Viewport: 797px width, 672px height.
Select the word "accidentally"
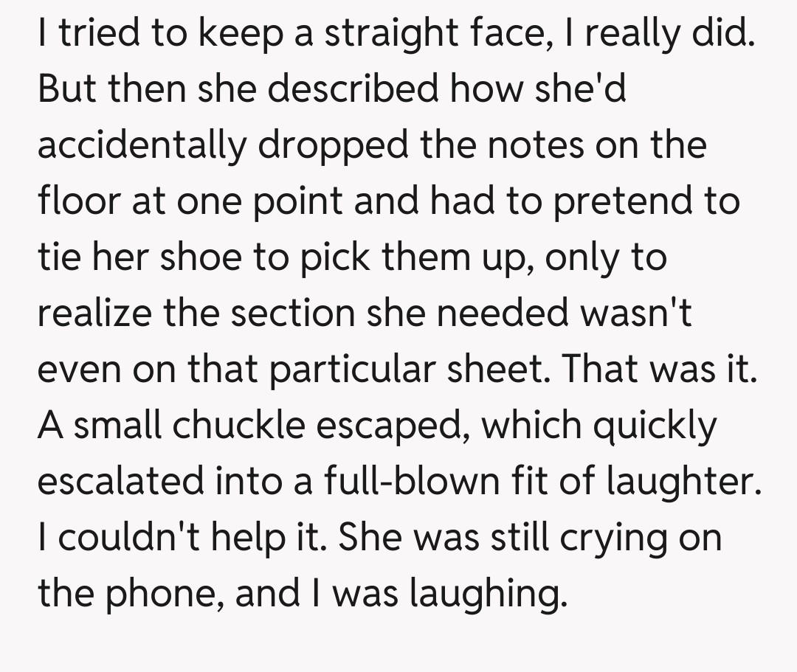pos(139,146)
